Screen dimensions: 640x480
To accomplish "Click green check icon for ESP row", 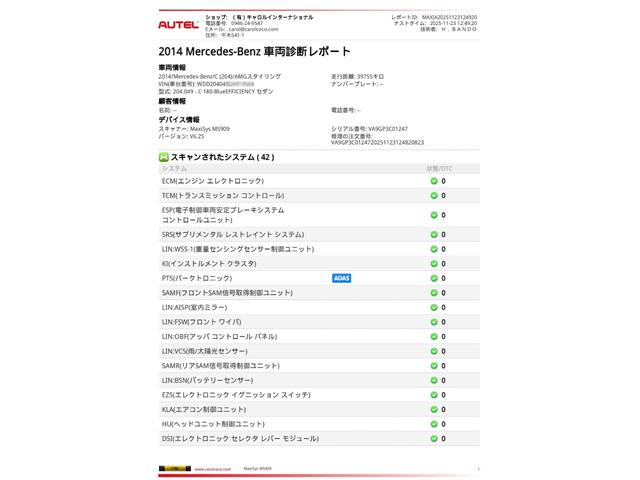I will (x=434, y=215).
